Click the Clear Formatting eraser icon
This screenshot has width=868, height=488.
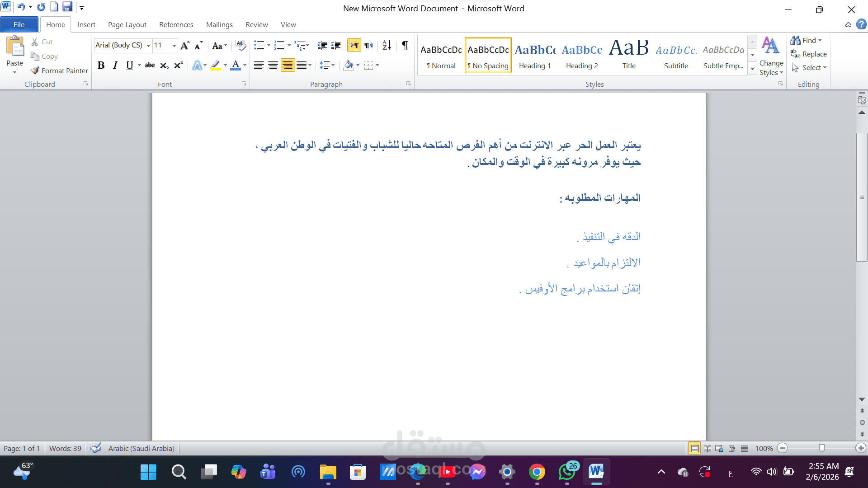(x=241, y=45)
